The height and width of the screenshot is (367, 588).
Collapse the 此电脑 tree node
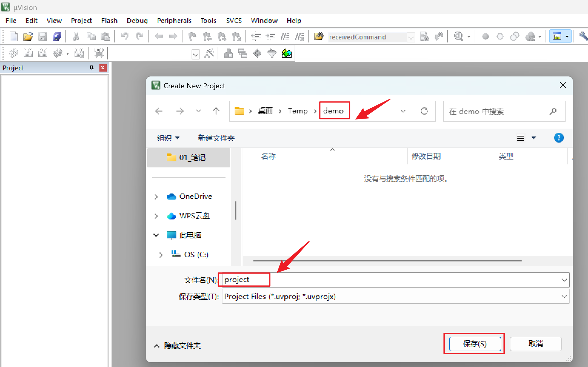coord(156,235)
